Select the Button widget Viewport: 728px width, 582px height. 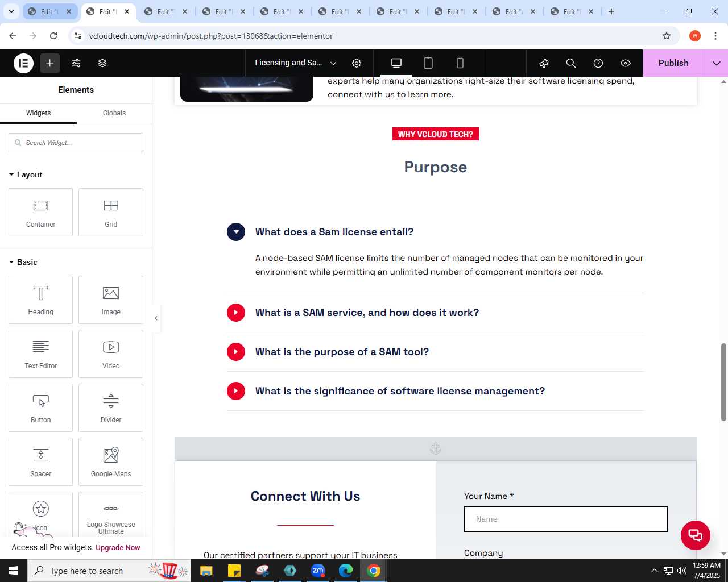point(40,408)
